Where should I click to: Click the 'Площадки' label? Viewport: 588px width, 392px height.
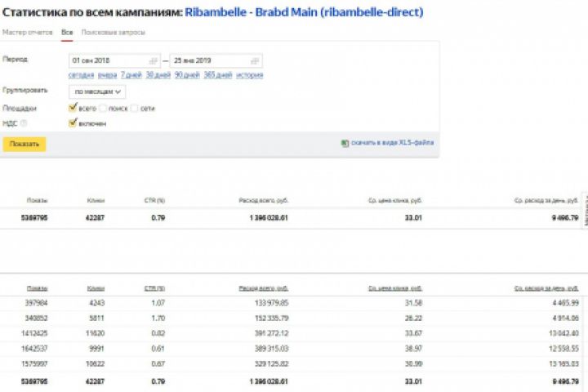(20, 109)
